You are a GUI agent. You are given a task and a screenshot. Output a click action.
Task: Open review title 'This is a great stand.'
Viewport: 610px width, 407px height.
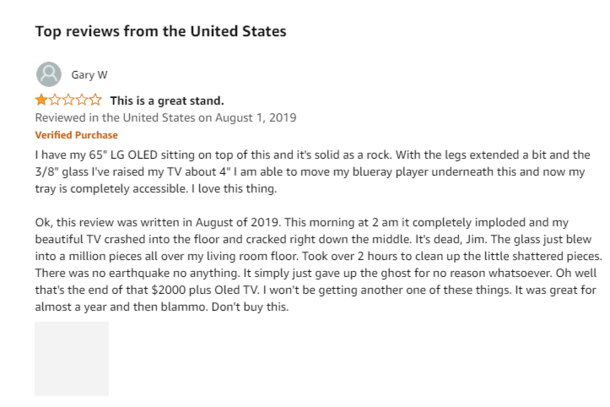click(167, 101)
